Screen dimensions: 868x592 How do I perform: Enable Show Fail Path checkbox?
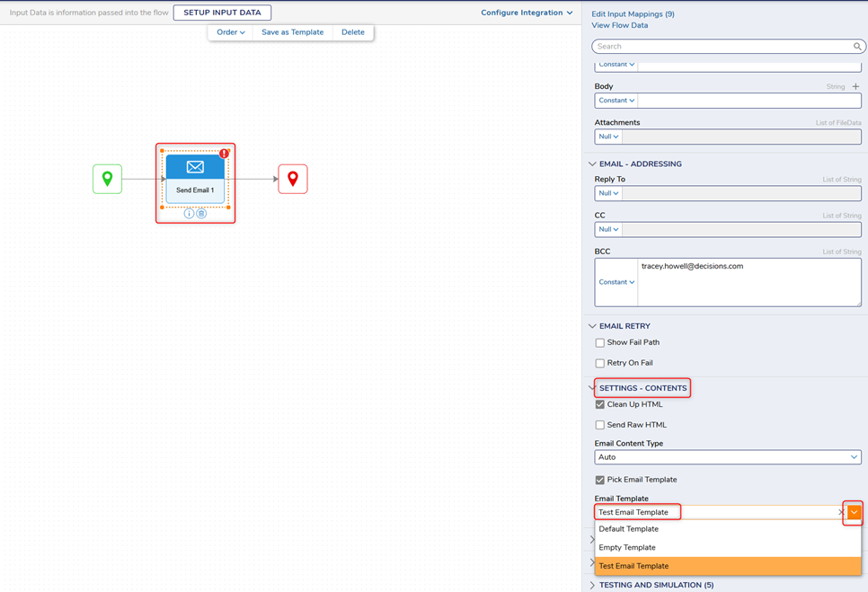[600, 342]
